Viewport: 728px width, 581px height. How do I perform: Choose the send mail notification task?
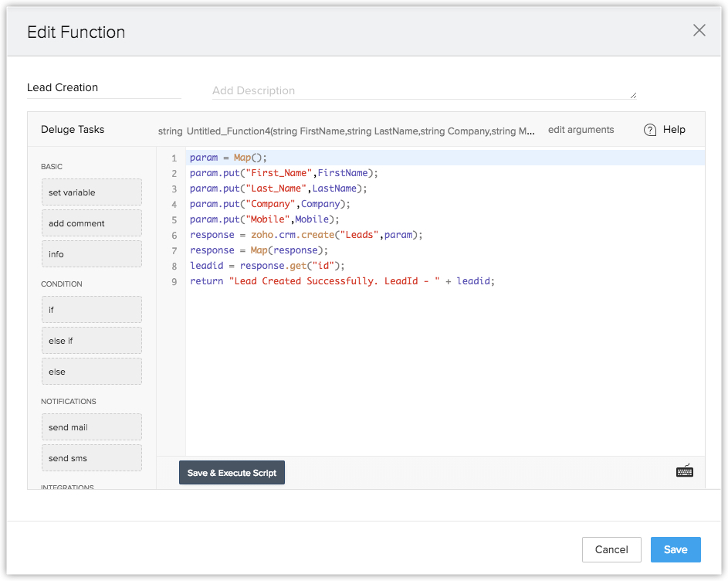click(91, 427)
